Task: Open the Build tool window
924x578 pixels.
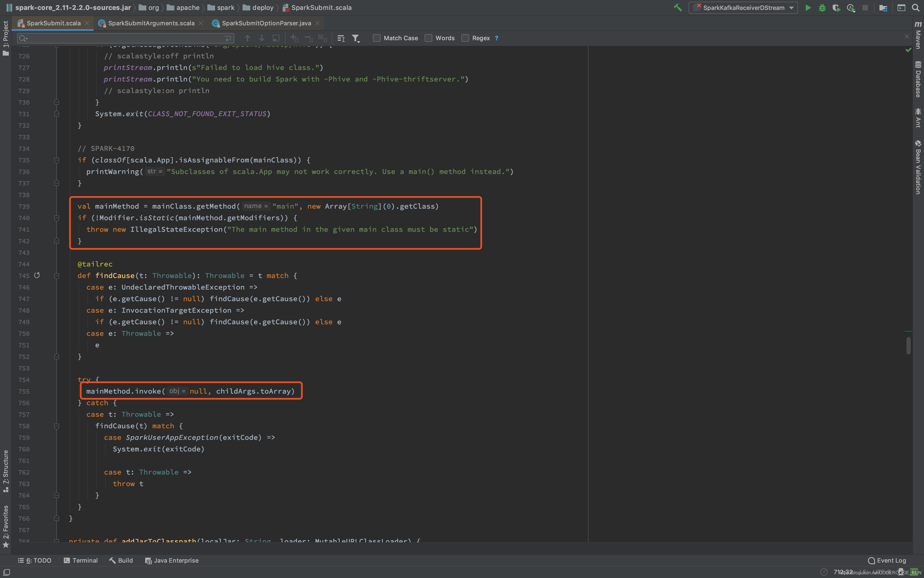Action: [121, 560]
